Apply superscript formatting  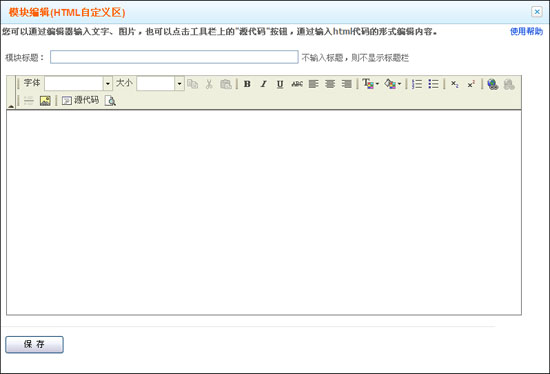(471, 84)
